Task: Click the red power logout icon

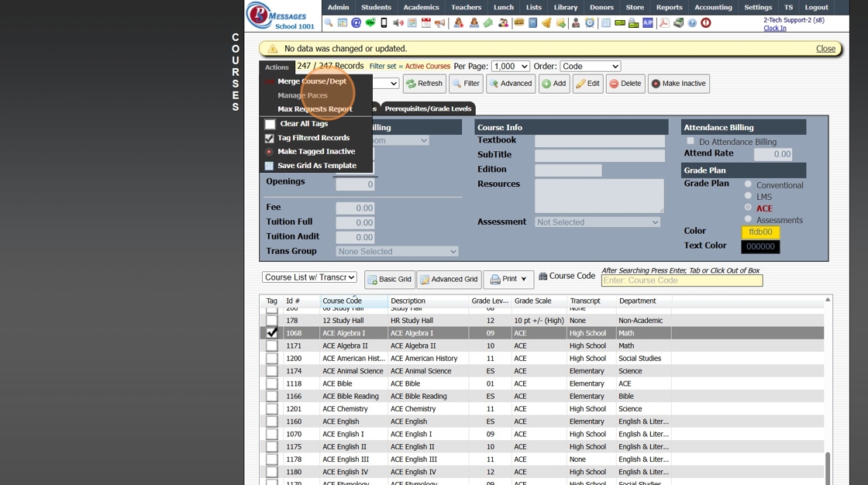Action: tap(705, 23)
